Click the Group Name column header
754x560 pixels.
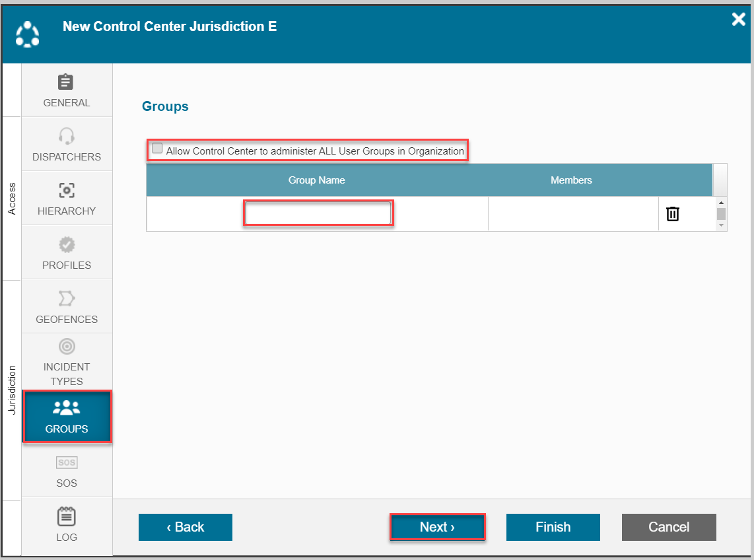[x=316, y=180]
